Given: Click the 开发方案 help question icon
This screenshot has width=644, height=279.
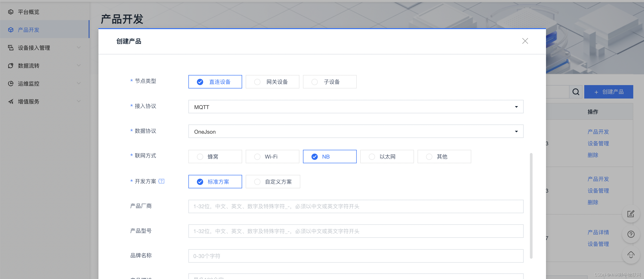Looking at the screenshot, I should (x=162, y=181).
